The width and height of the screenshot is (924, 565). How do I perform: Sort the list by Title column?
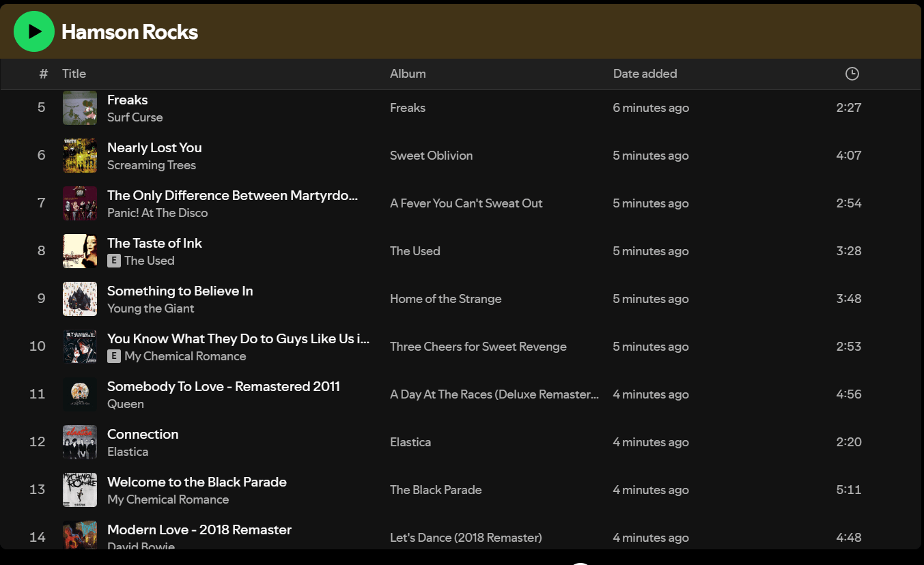(74, 74)
